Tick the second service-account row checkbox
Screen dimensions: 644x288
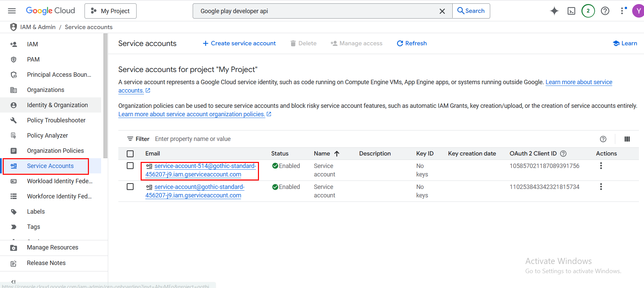click(130, 187)
